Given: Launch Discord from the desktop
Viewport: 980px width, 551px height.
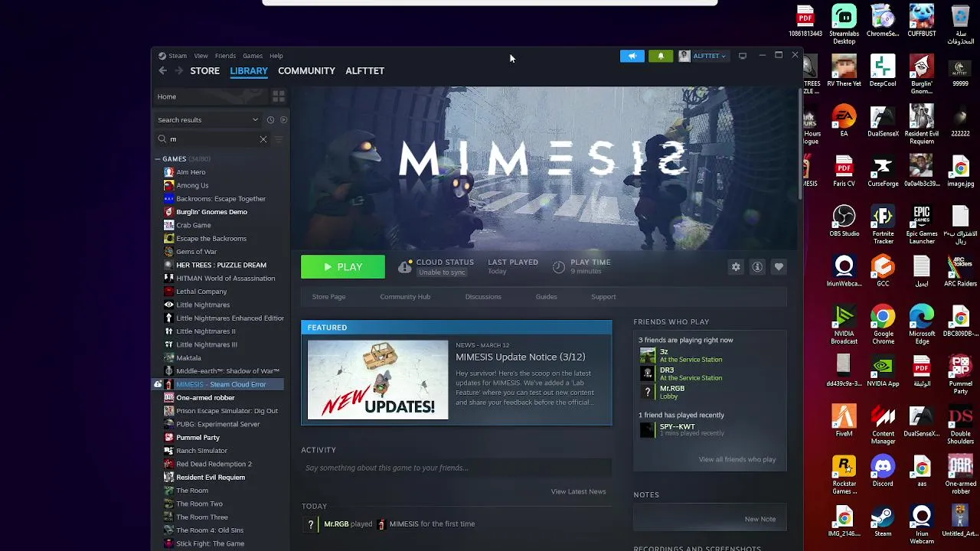Looking at the screenshot, I should [x=883, y=471].
